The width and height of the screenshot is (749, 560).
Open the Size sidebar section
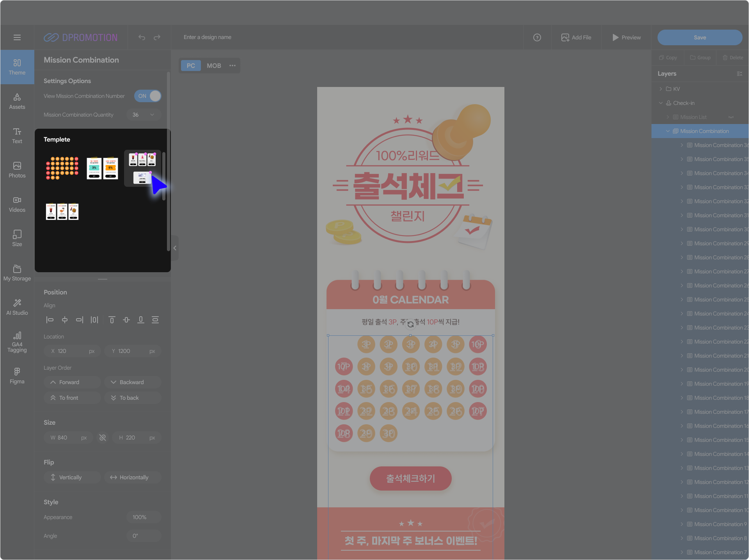[x=17, y=239]
